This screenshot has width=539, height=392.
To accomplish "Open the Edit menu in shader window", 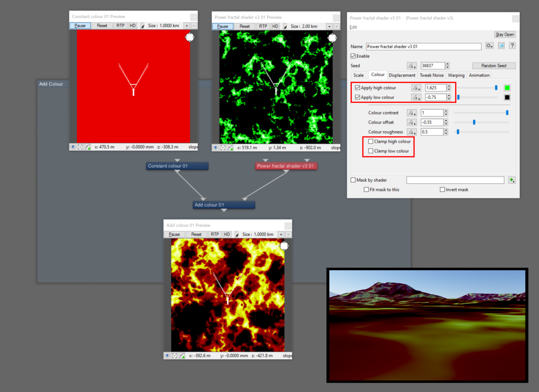I will (x=353, y=27).
